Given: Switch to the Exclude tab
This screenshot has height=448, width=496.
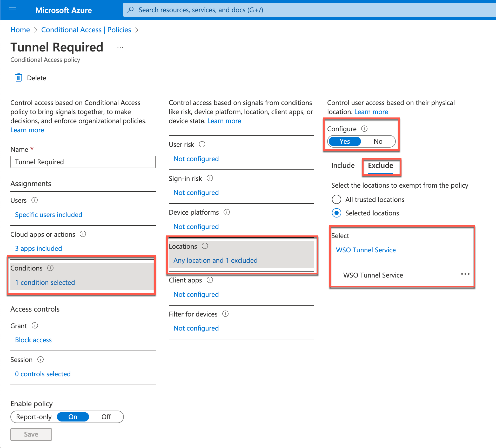Looking at the screenshot, I should tap(380, 166).
